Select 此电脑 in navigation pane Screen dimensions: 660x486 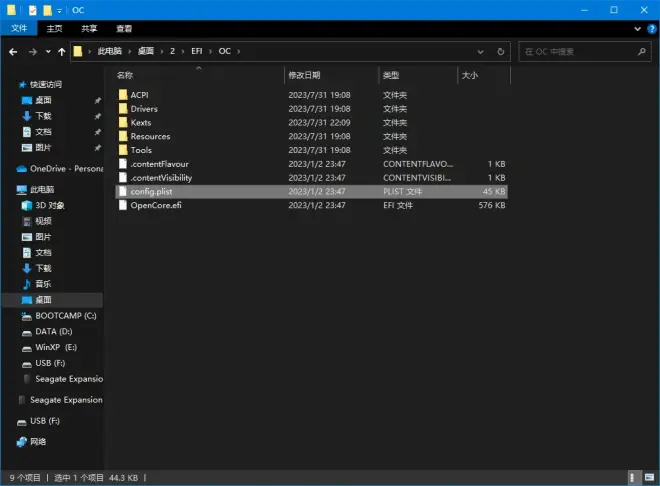[x=42, y=189]
